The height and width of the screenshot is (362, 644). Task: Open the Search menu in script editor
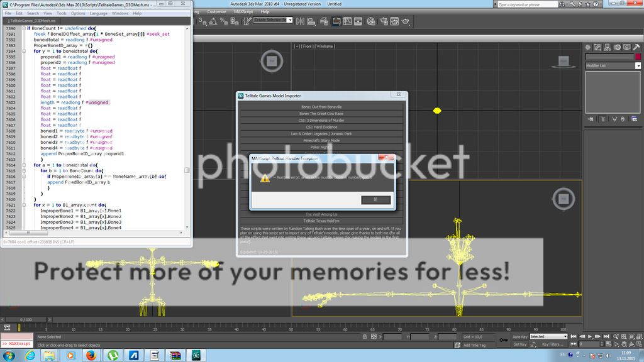tap(33, 13)
